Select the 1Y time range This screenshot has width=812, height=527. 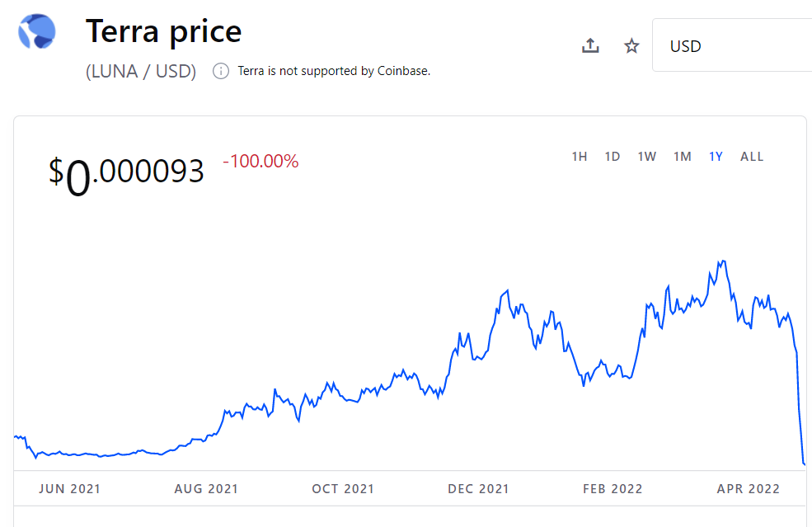(716, 157)
